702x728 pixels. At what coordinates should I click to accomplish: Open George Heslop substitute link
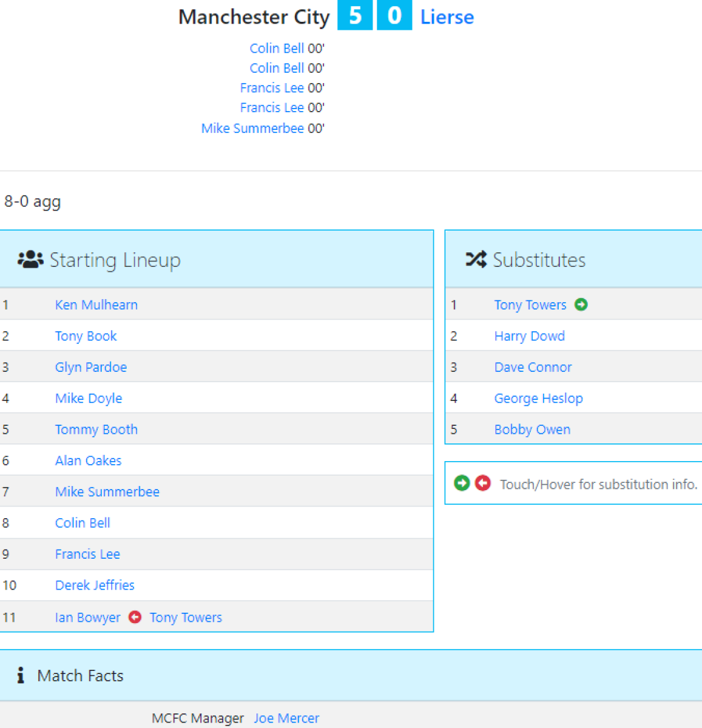(x=538, y=399)
